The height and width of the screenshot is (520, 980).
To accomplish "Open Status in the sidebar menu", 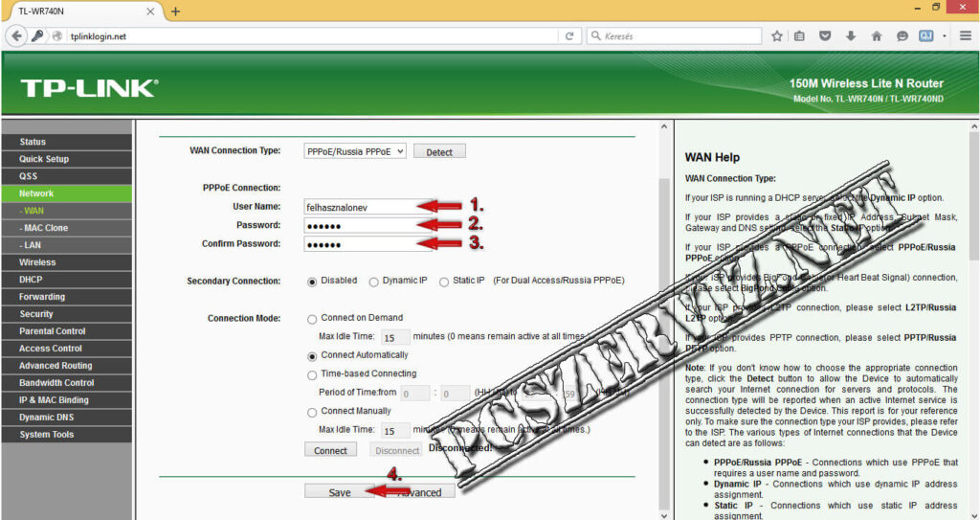I will pos(67,142).
